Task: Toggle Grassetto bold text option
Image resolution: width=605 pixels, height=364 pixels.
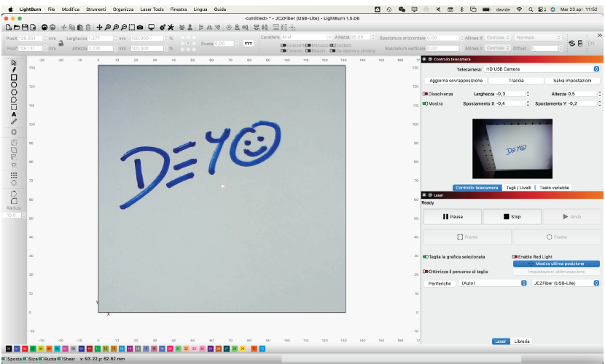Action: (284, 45)
